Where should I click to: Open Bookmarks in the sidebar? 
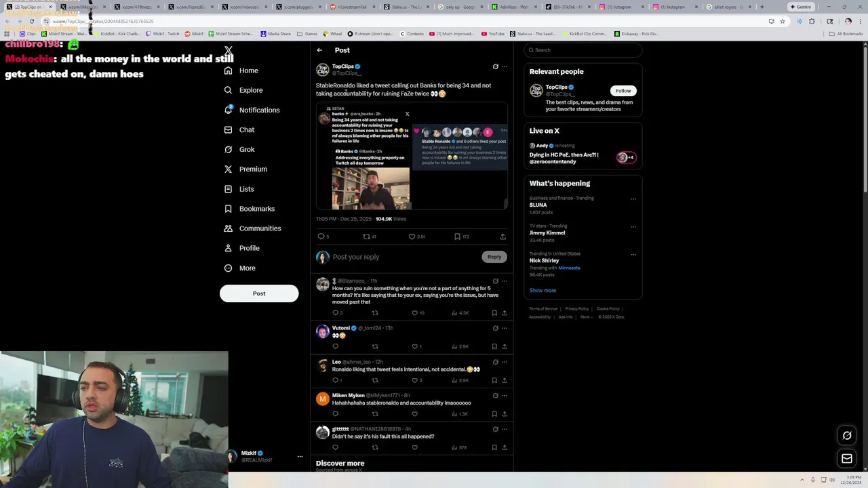coord(249,209)
